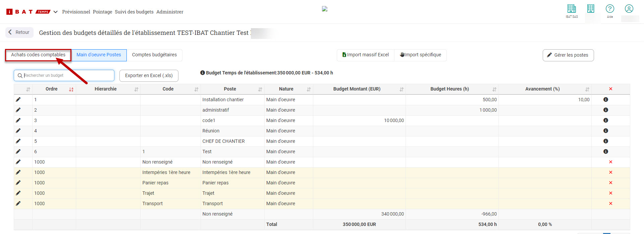Open the user profile icon
Viewport: 644px width, 234px height.
click(x=629, y=9)
